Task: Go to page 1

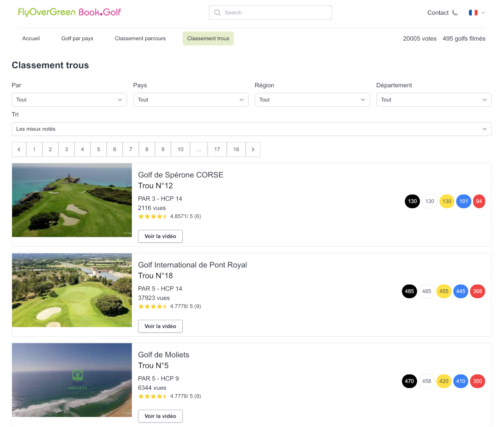Action: pyautogui.click(x=34, y=149)
